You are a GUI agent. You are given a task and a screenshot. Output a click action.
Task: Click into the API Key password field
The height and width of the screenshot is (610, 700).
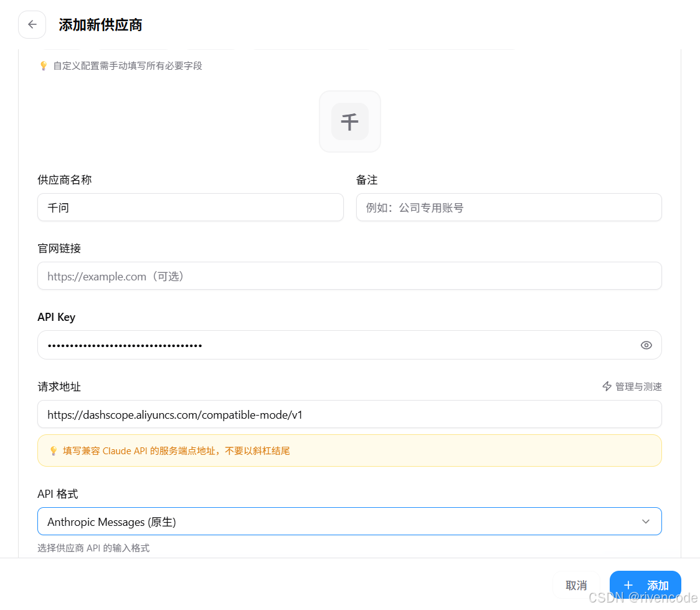[x=349, y=345]
